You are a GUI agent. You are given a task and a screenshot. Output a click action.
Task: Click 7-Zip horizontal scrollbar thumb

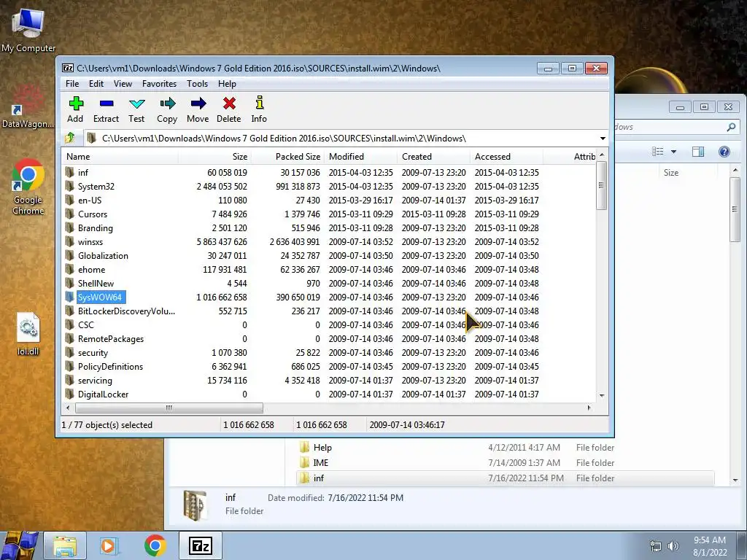[x=169, y=408]
